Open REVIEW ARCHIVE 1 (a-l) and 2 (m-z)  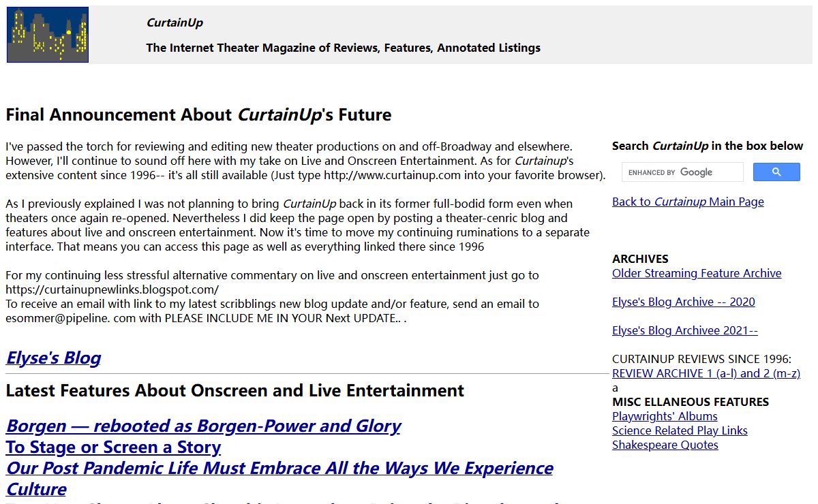click(x=706, y=373)
